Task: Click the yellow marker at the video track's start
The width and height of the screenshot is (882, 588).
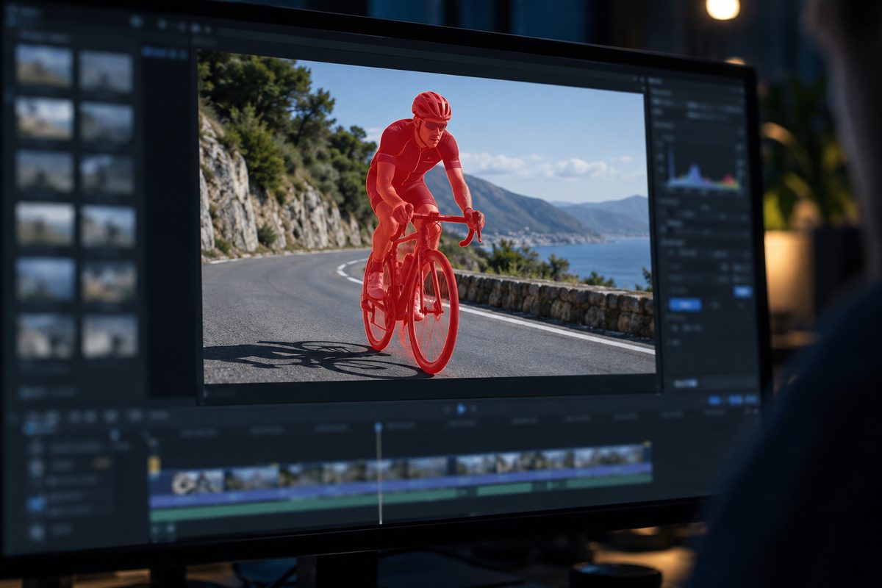Action: (x=154, y=465)
